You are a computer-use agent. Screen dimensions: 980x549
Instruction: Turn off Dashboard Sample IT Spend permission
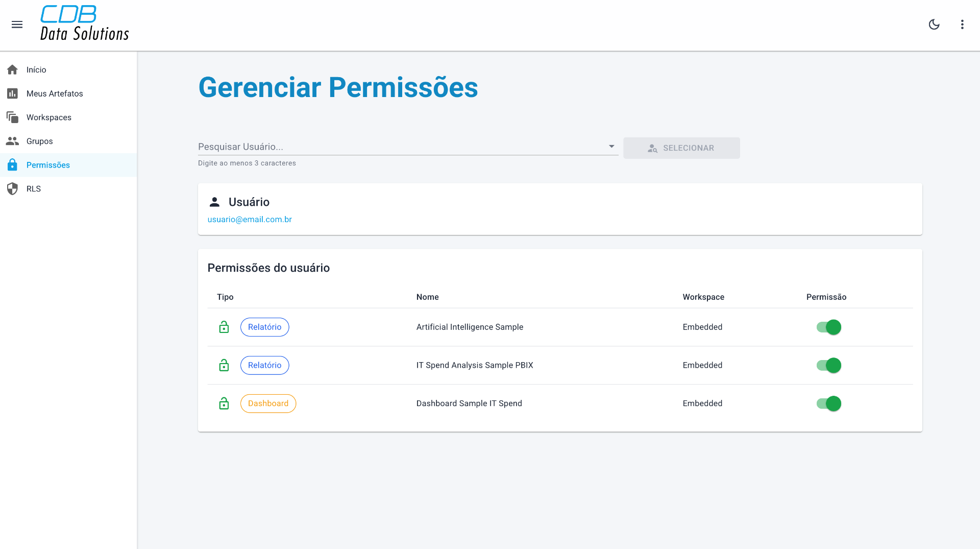pos(828,403)
